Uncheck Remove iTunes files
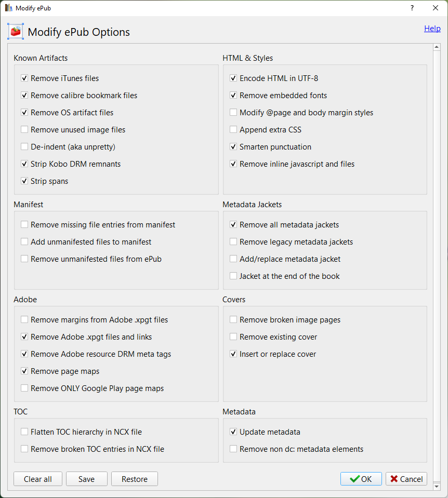Viewport: 448px width, 498px height. (24, 78)
